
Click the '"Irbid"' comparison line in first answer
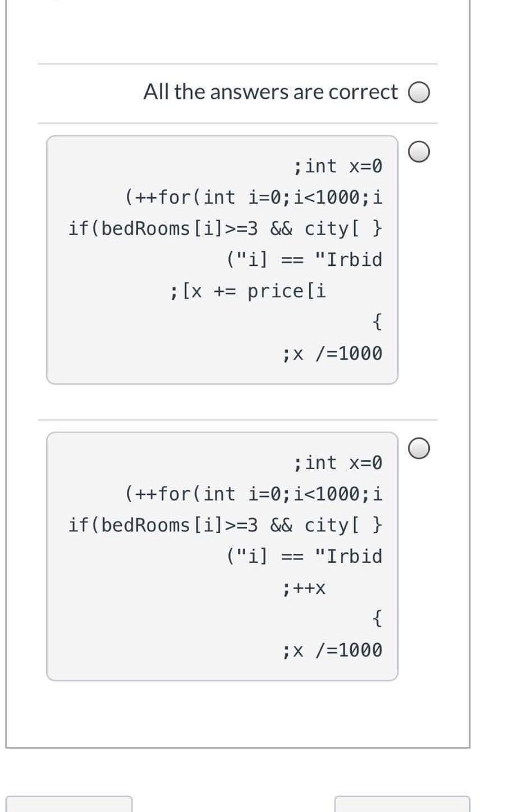point(303,259)
